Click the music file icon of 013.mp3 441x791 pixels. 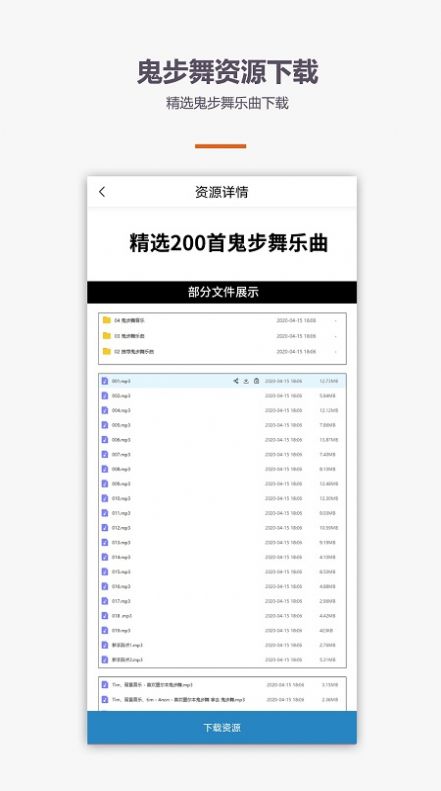105,542
